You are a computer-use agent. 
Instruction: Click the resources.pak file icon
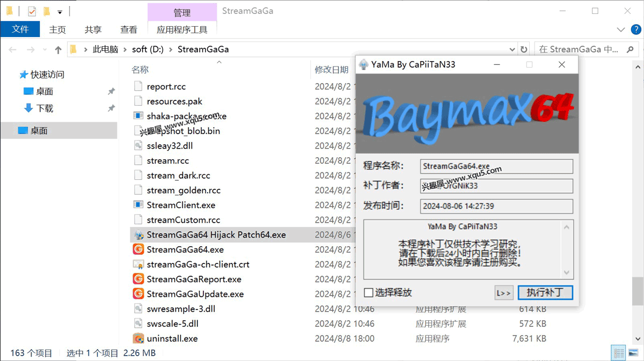pos(138,101)
